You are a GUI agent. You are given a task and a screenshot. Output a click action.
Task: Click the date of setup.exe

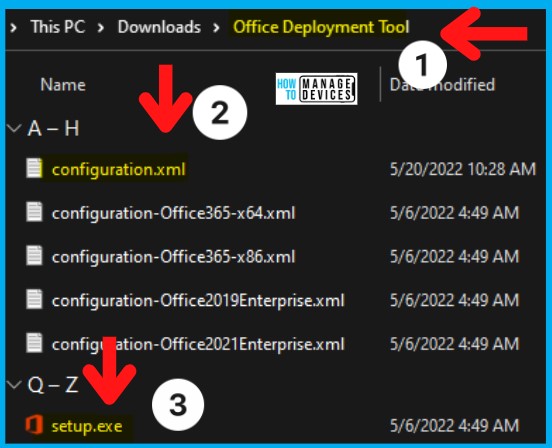point(454,425)
